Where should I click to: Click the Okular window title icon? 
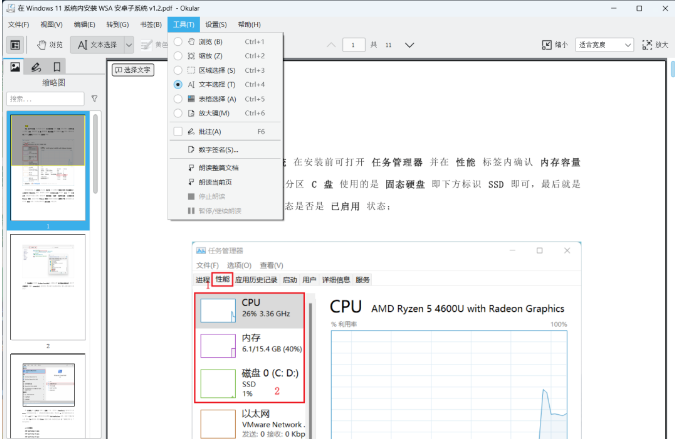(10, 8)
